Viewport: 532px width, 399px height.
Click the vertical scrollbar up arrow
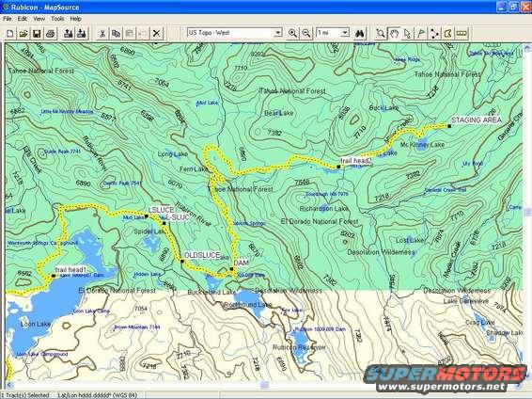527,48
